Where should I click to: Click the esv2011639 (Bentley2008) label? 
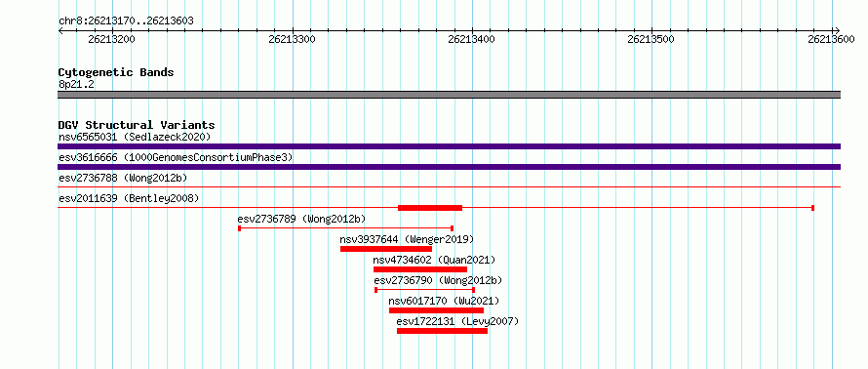tap(129, 198)
